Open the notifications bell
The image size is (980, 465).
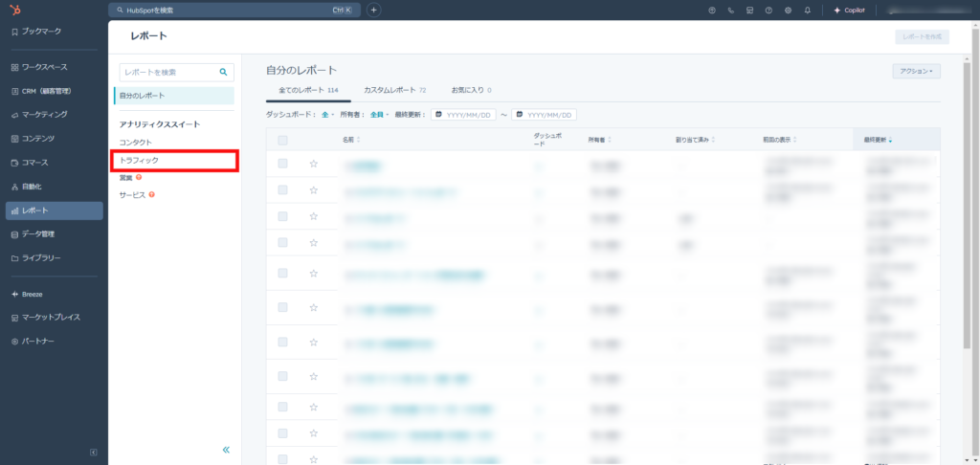point(807,10)
